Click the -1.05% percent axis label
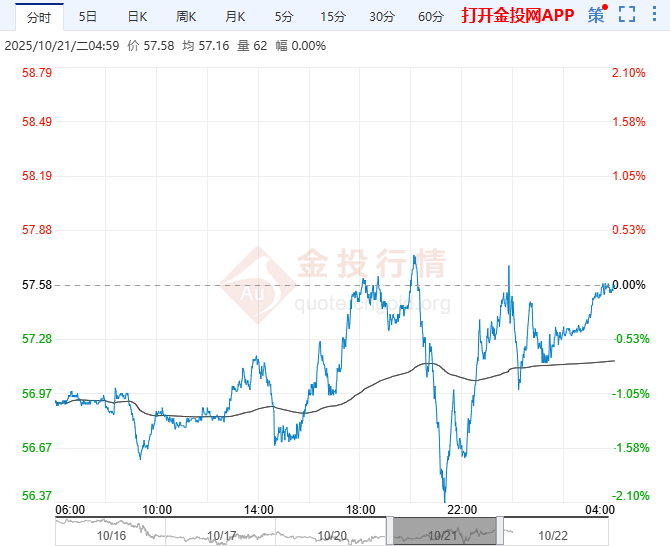670x546 pixels. coord(631,393)
